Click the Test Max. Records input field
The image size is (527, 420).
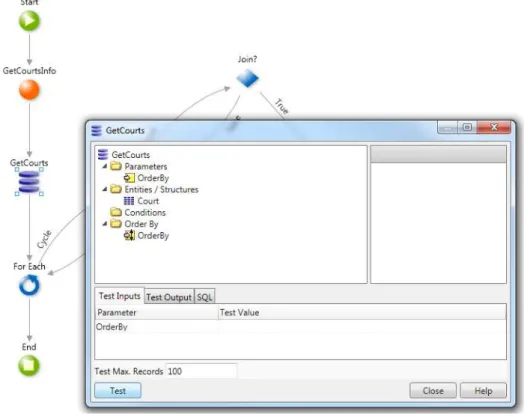point(201,371)
